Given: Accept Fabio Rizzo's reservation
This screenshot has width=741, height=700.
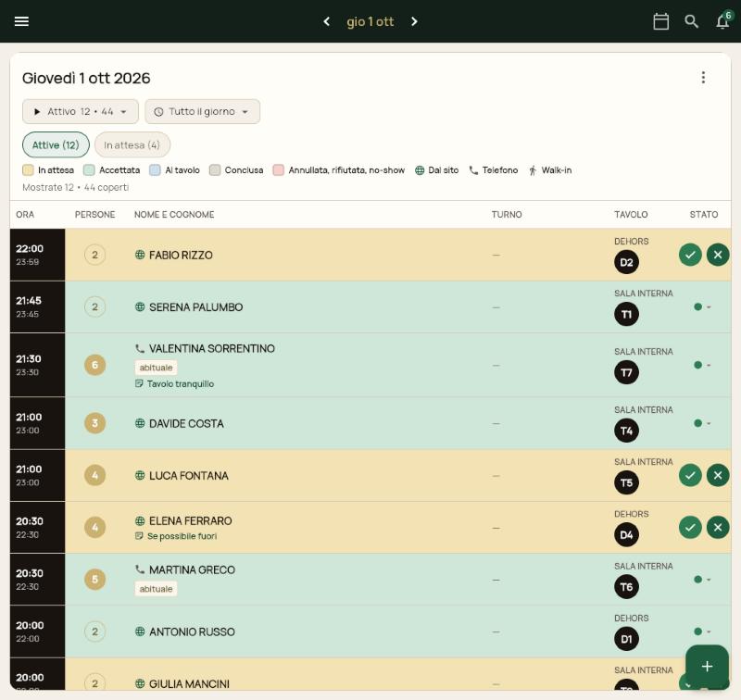Looking at the screenshot, I should tap(690, 255).
